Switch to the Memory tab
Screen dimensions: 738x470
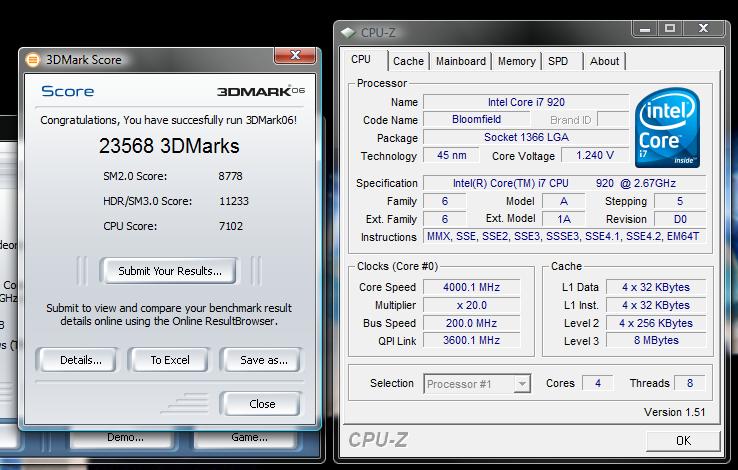pos(516,61)
